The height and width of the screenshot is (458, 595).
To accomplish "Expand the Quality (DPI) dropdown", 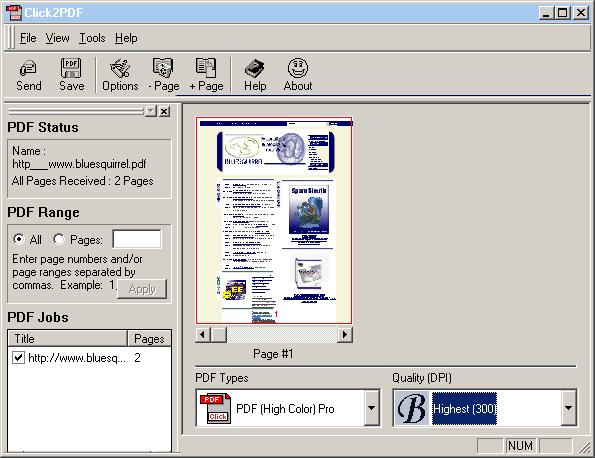I will tap(568, 408).
